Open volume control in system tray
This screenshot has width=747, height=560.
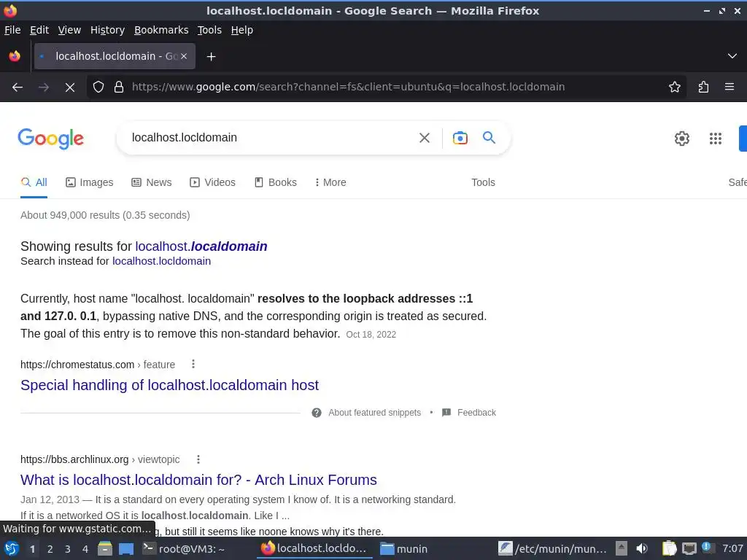642,549
